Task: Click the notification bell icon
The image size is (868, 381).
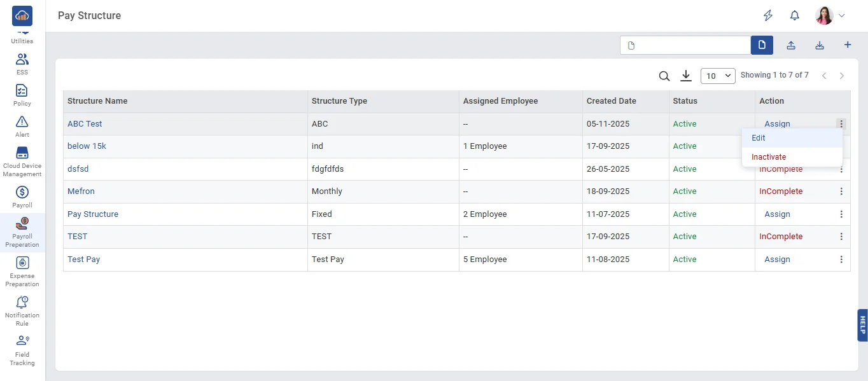Action: (x=794, y=16)
